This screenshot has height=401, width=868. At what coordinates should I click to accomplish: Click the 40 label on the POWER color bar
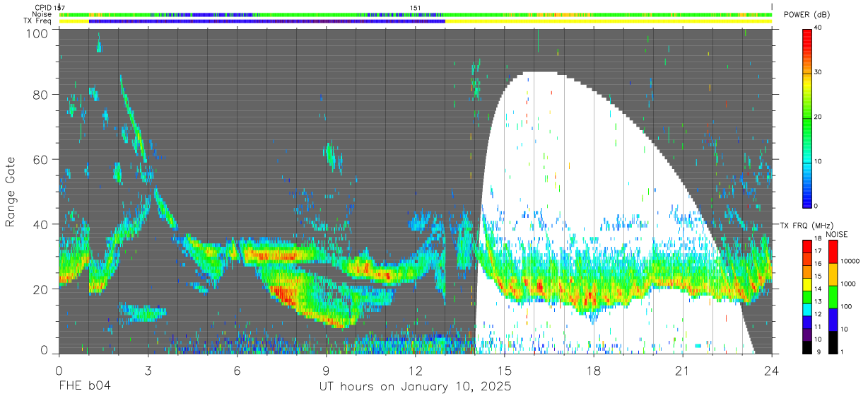pos(818,28)
